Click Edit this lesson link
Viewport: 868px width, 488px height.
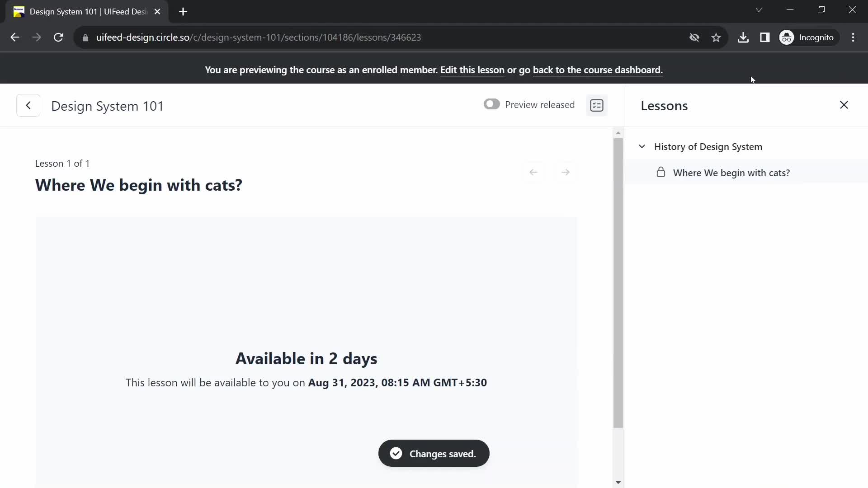pos(472,70)
